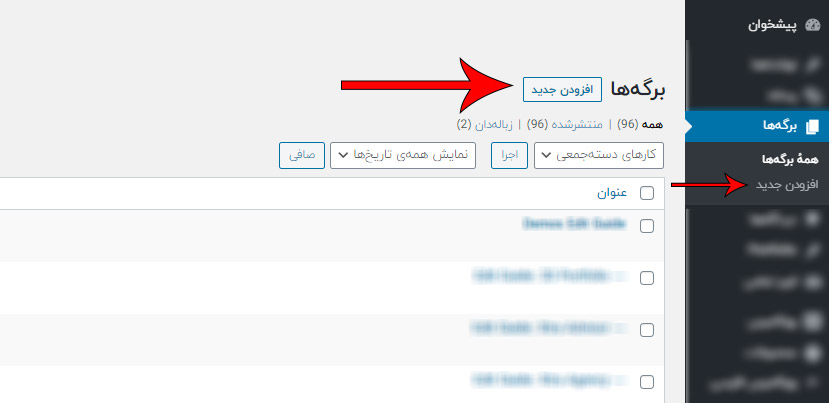829x403 pixels.
Task: Open کارهای دسته‌جمعی bulk actions dropdown
Action: [x=598, y=155]
